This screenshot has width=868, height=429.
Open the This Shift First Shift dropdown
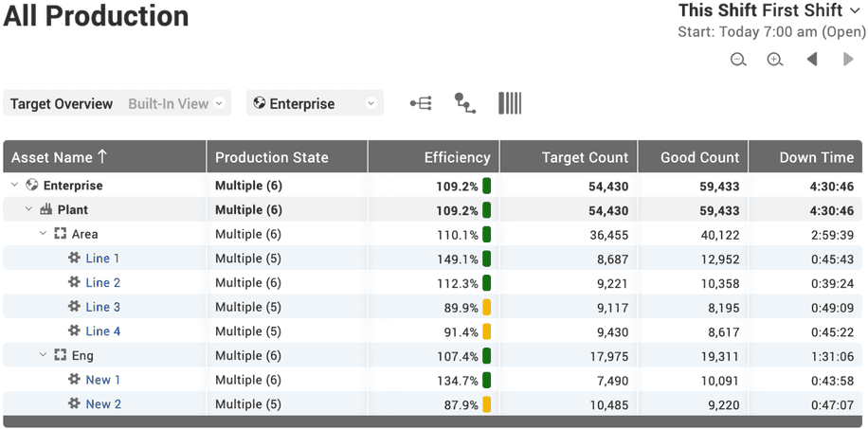coord(769,10)
